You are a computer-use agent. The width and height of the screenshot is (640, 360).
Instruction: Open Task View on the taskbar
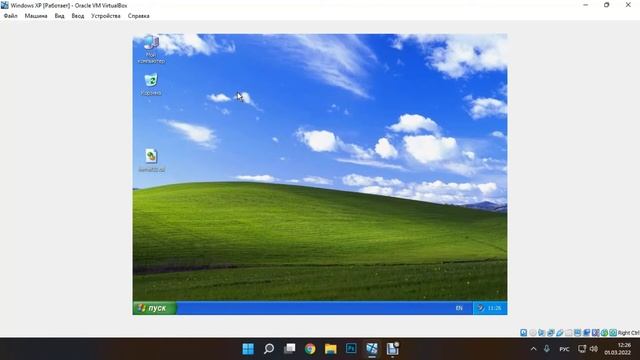(289, 349)
